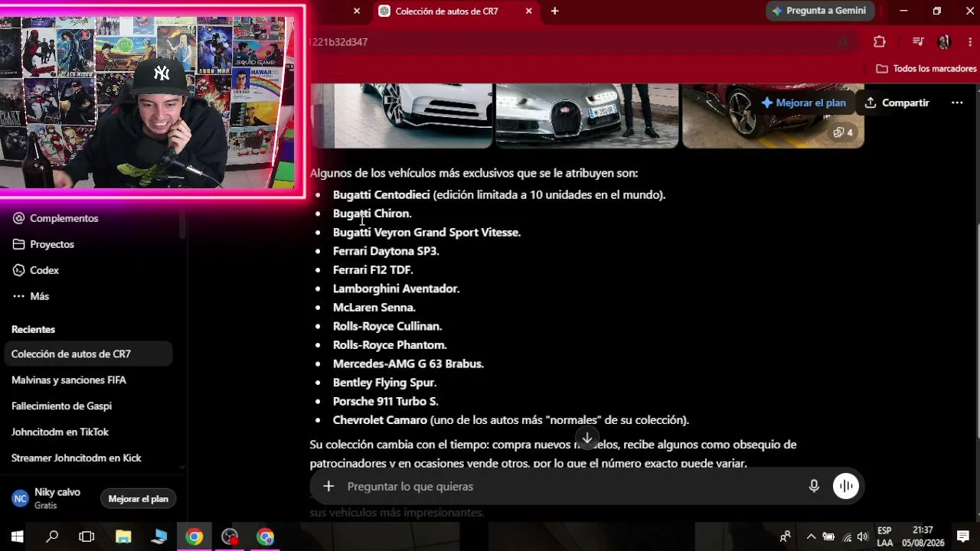Click the 'Chevrolet Camaro' list item text

click(380, 420)
